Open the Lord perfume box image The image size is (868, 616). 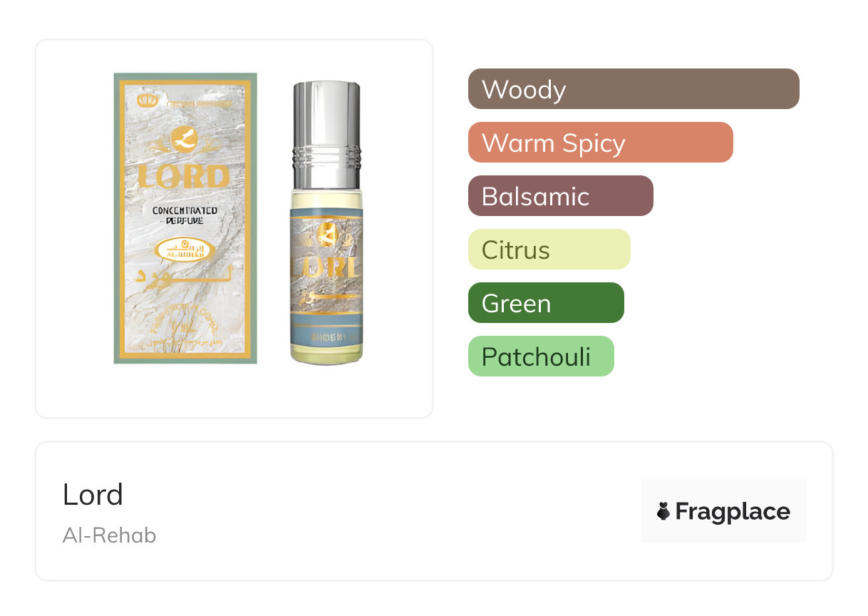pos(185,218)
